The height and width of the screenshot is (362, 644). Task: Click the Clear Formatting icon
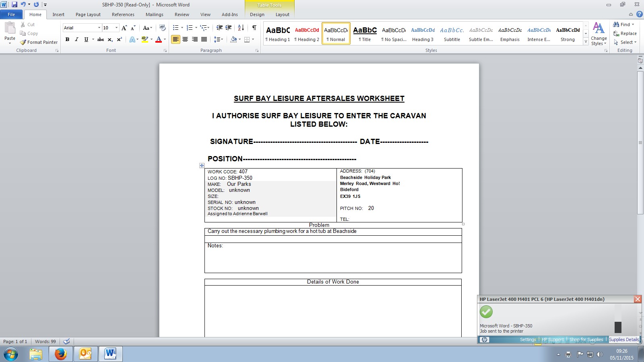[x=163, y=28]
